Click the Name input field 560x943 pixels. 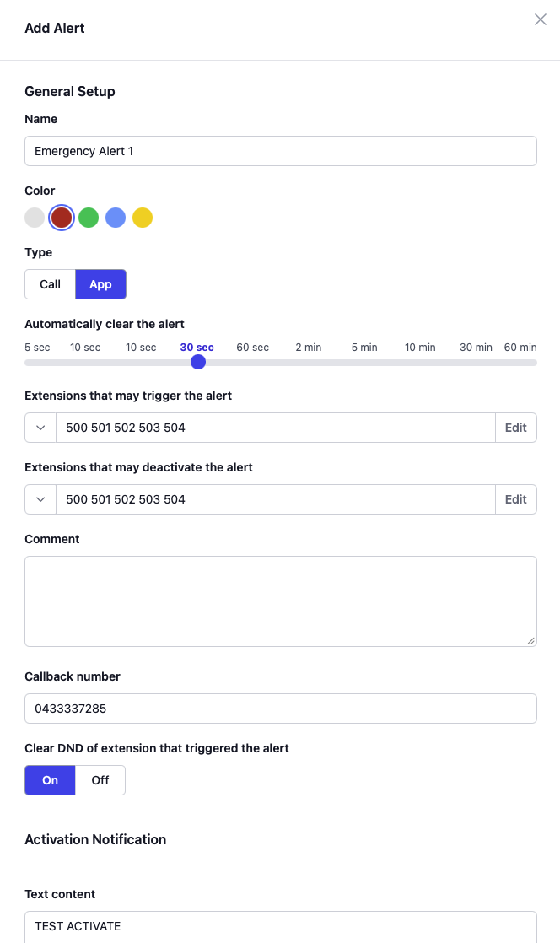coord(281,152)
